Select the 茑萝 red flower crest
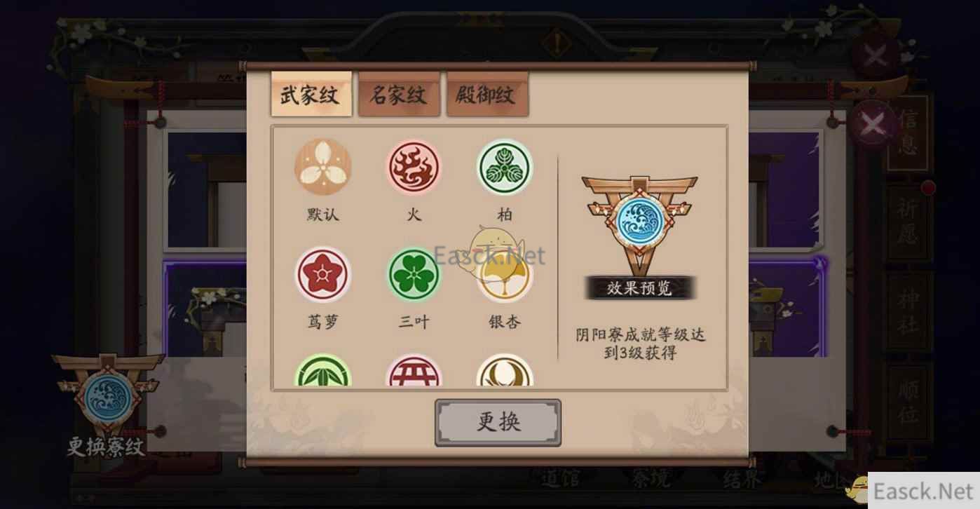 click(322, 273)
